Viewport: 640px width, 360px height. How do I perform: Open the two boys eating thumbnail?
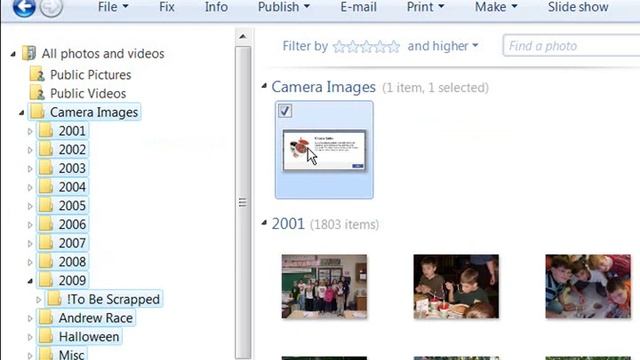(456, 287)
